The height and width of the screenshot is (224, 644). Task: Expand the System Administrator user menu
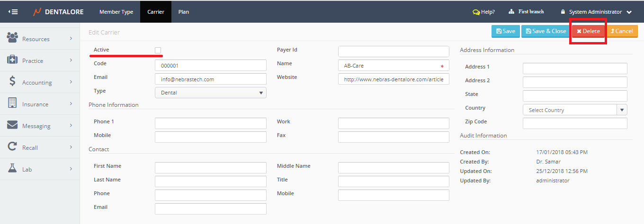coord(596,12)
